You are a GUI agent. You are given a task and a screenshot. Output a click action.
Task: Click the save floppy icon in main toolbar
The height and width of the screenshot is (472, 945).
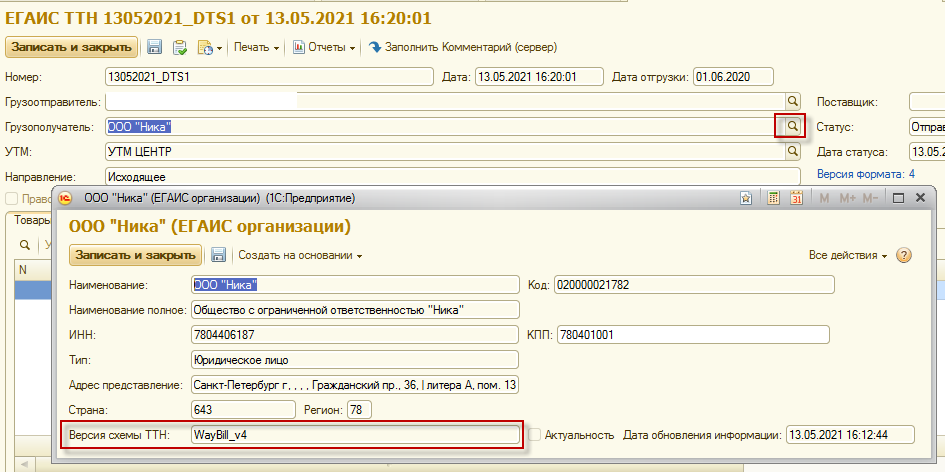tap(155, 47)
